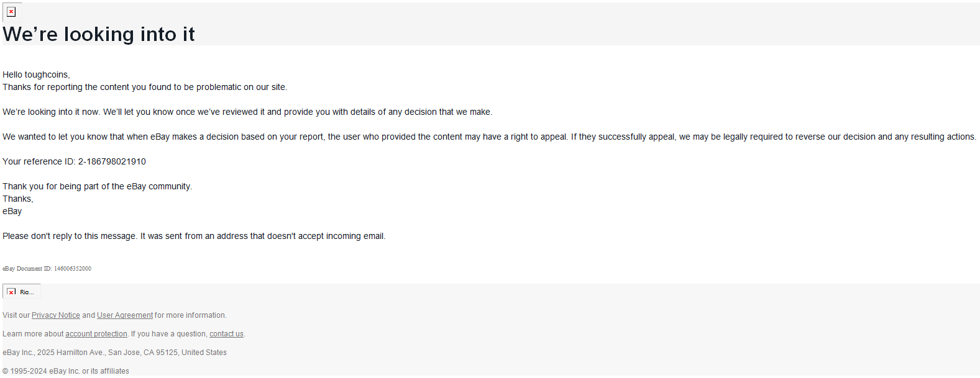Follow the account protection link
Viewport: 980px width, 378px height.
[96, 334]
